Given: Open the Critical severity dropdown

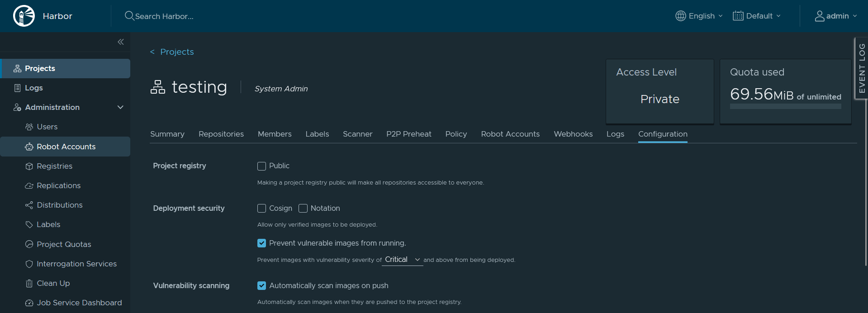Looking at the screenshot, I should 402,260.
